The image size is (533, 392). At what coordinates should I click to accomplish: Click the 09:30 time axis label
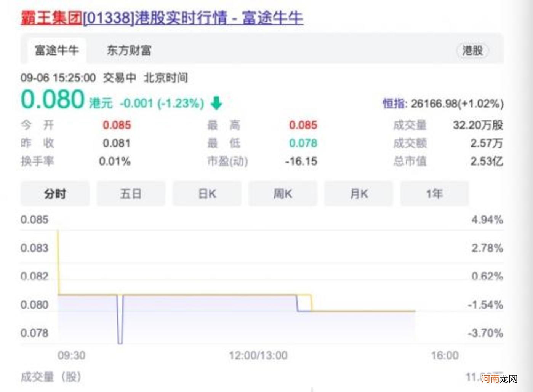pyautogui.click(x=72, y=355)
